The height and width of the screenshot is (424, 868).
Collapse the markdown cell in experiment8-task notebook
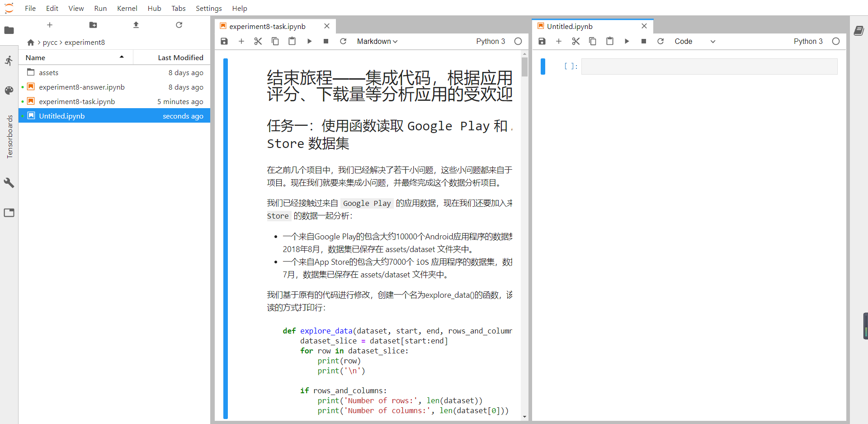pos(226,238)
